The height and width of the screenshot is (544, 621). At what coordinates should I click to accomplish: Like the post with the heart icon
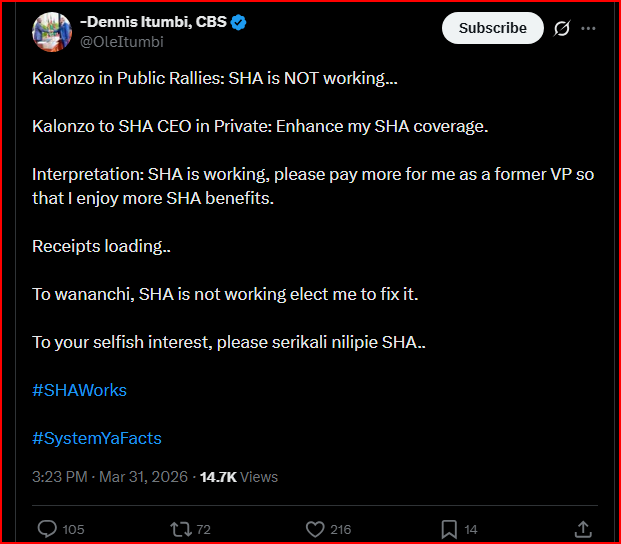pyautogui.click(x=315, y=529)
